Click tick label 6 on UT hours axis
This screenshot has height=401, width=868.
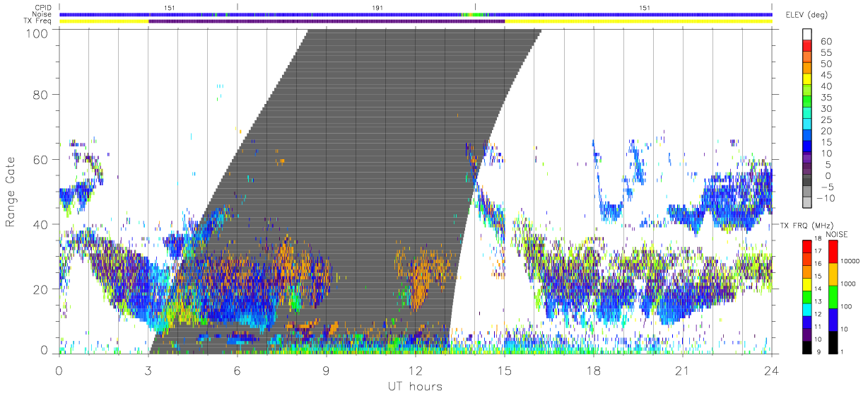pyautogui.click(x=237, y=370)
